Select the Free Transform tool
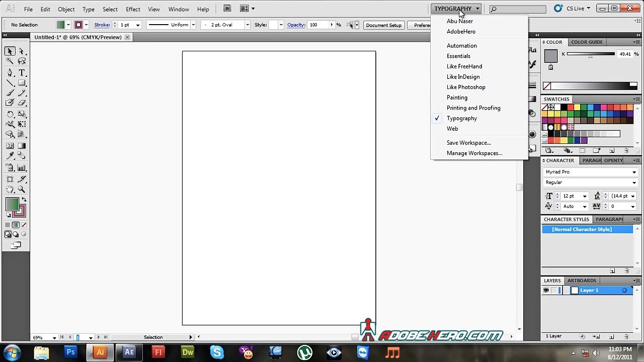This screenshot has height=362, width=644. point(22,124)
